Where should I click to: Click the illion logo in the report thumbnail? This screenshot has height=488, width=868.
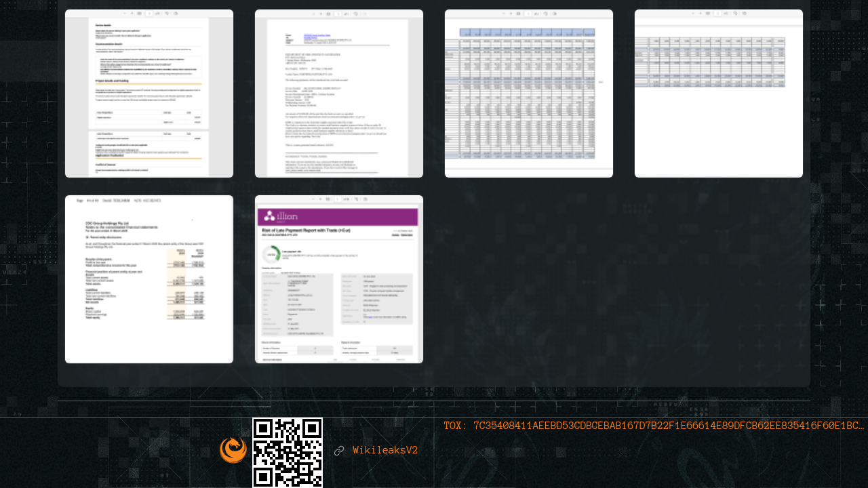[279, 216]
